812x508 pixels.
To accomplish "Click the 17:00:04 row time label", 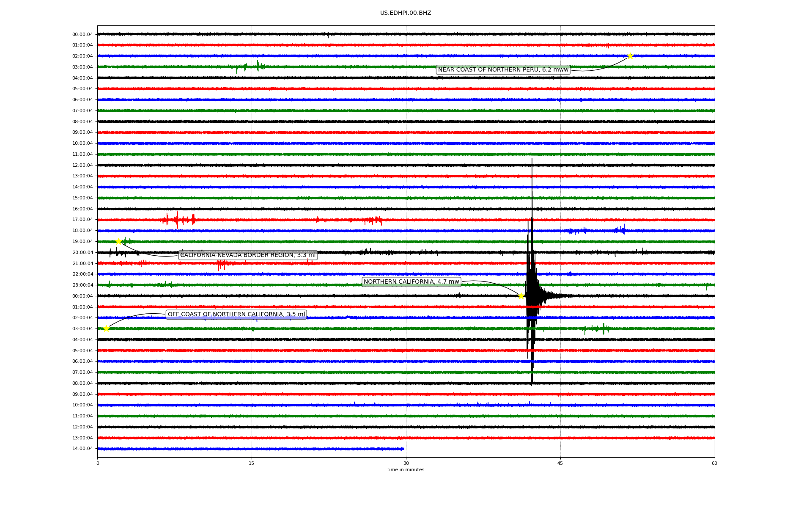I will click(82, 220).
